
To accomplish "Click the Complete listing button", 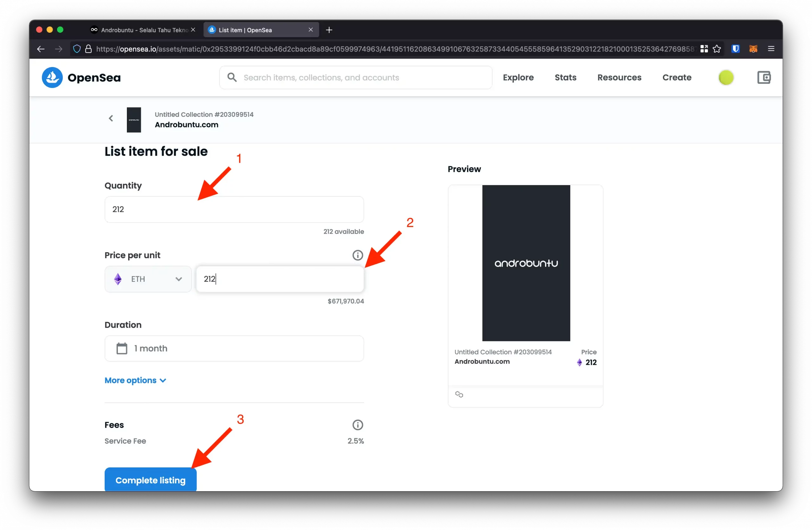I will (150, 480).
